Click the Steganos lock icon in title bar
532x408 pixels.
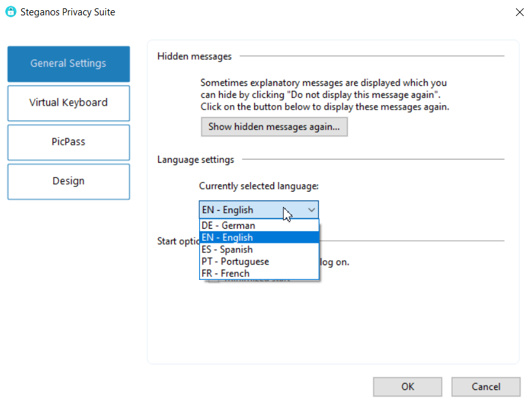tap(10, 12)
